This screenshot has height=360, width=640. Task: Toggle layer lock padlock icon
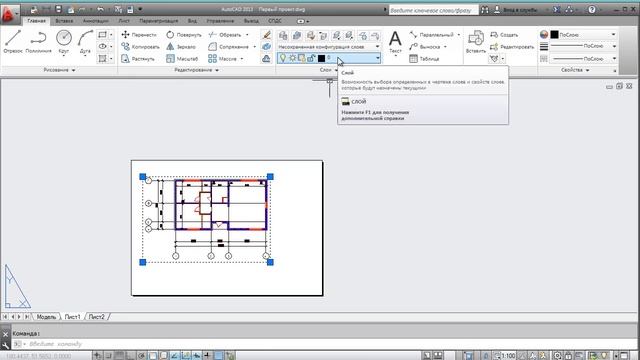(x=311, y=58)
